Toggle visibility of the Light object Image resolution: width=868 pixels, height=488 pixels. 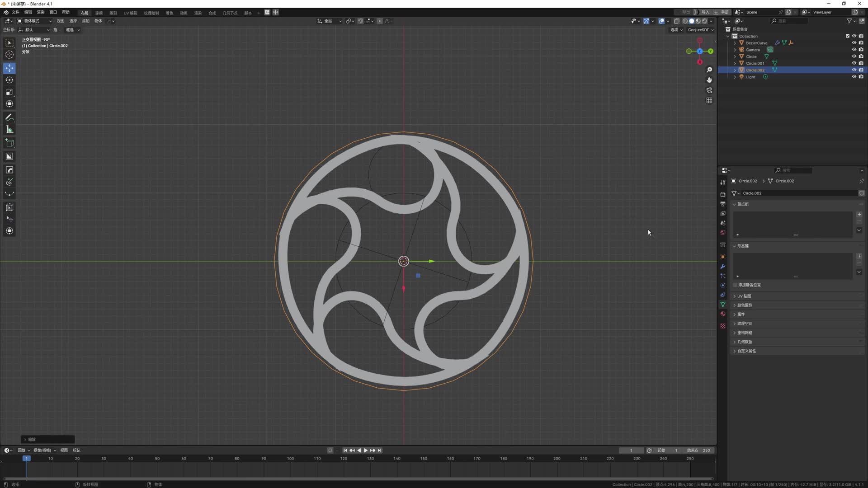854,77
